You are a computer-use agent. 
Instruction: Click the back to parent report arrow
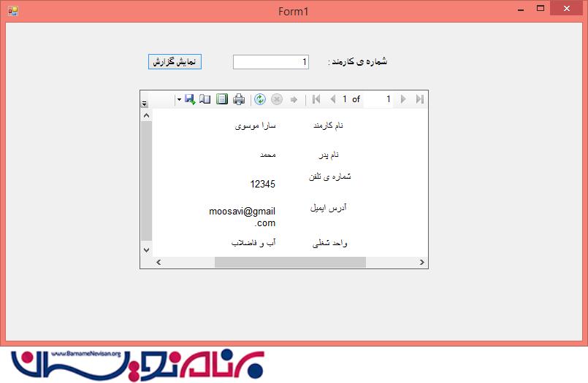pyautogui.click(x=294, y=100)
